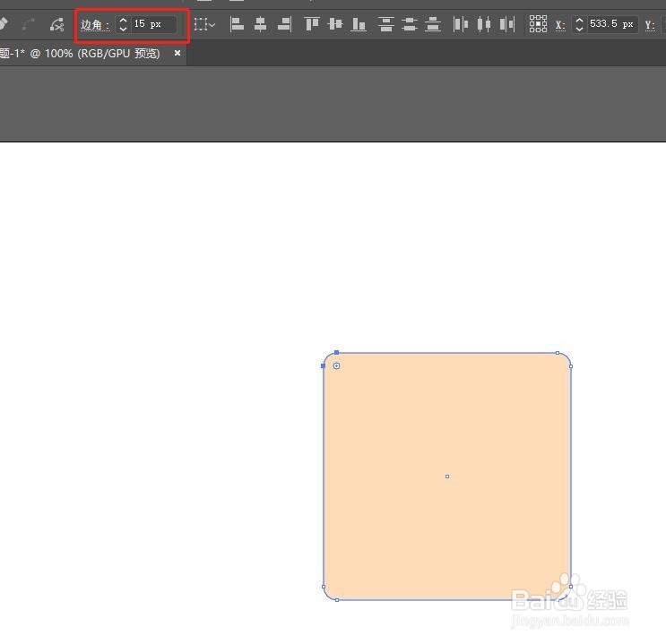This screenshot has width=666, height=644.
Task: Align selection to horizontal center
Action: [x=260, y=24]
